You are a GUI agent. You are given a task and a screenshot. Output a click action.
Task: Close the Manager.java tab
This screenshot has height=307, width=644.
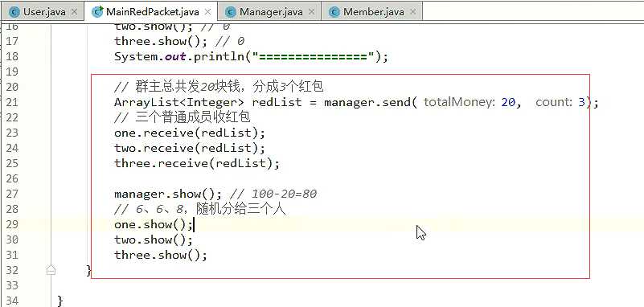[x=311, y=12]
